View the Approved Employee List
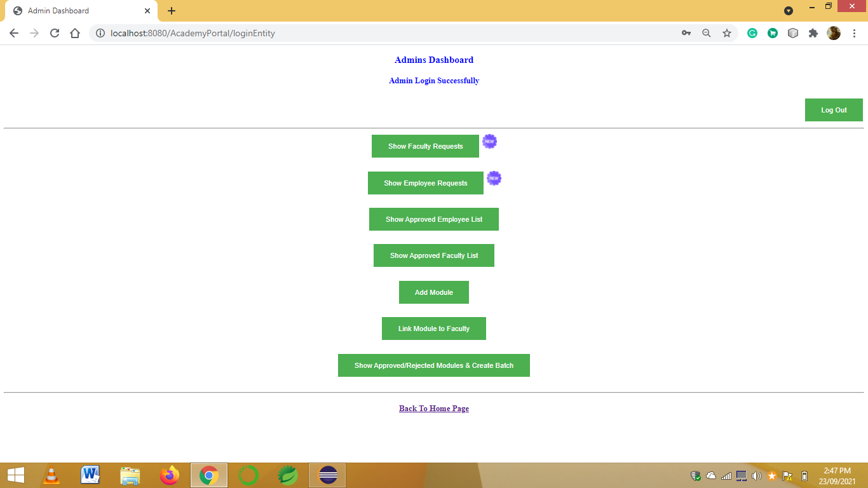The width and height of the screenshot is (868, 488). click(x=434, y=219)
